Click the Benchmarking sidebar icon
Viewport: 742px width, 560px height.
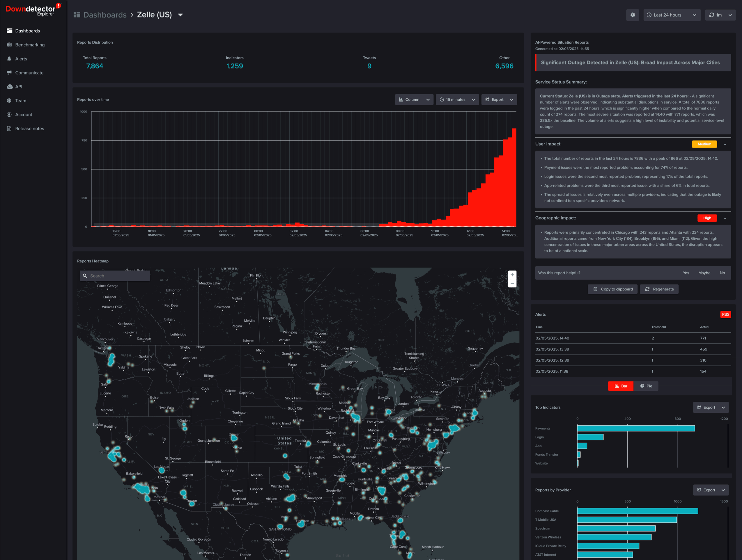pyautogui.click(x=9, y=45)
